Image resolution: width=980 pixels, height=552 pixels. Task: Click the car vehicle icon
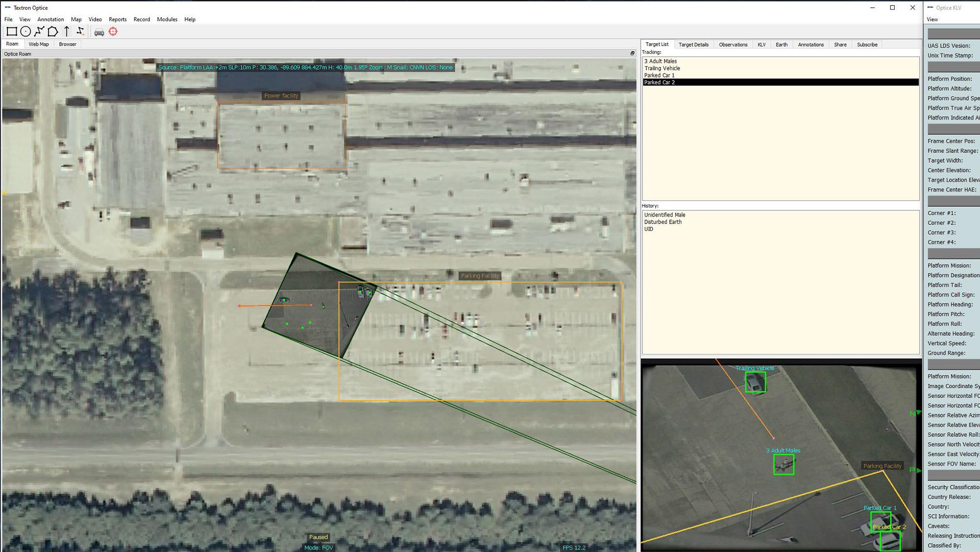pyautogui.click(x=99, y=32)
